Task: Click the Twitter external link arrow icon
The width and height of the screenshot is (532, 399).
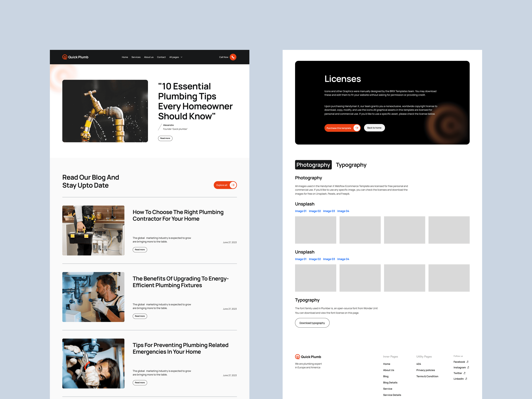Action: (464, 373)
